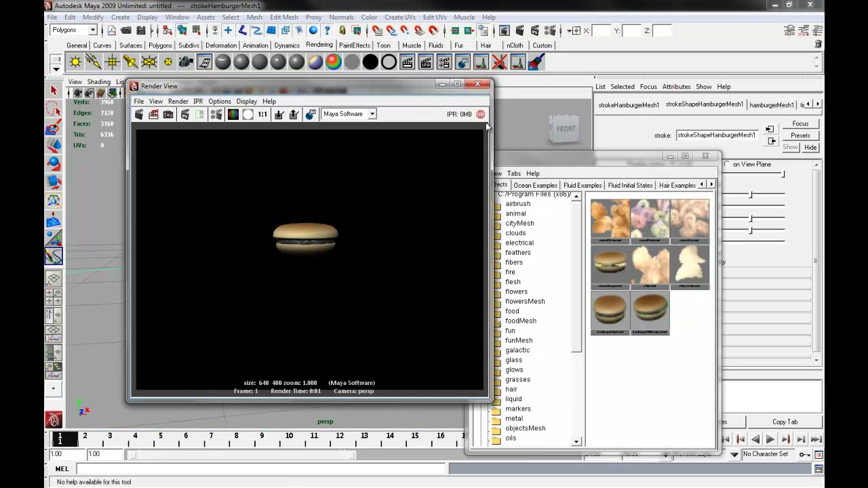Screen dimensions: 868x488
Task: Click the Copy Tab button
Action: click(785, 422)
